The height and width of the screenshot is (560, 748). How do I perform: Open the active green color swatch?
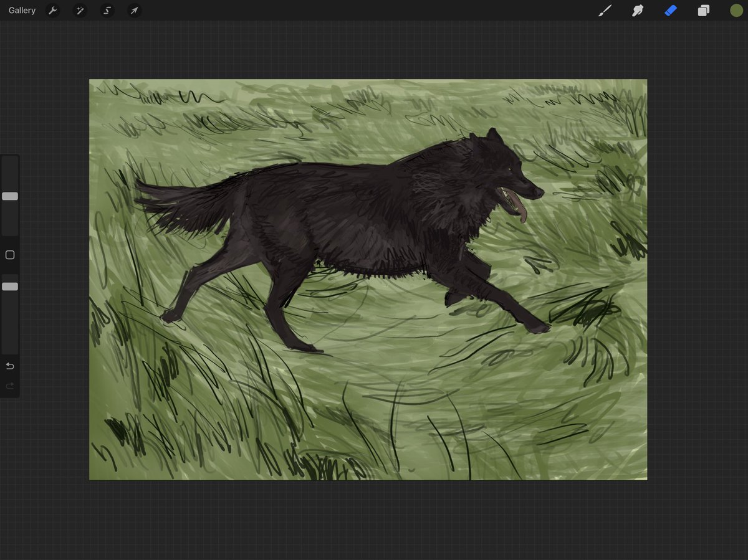[737, 11]
